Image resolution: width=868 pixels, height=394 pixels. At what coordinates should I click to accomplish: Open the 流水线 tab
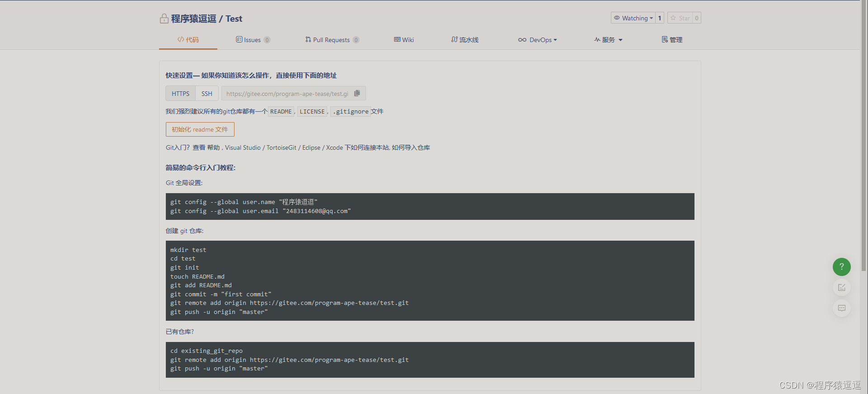(465, 40)
